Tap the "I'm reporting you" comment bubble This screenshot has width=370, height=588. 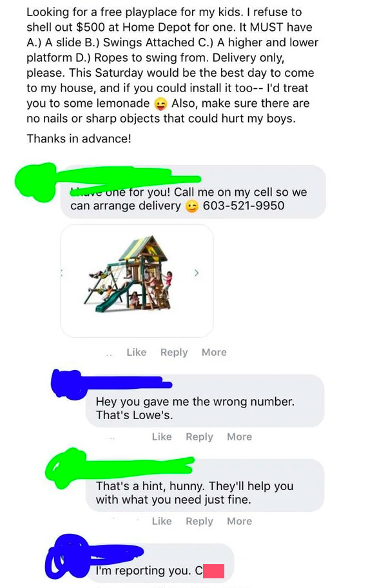164,566
